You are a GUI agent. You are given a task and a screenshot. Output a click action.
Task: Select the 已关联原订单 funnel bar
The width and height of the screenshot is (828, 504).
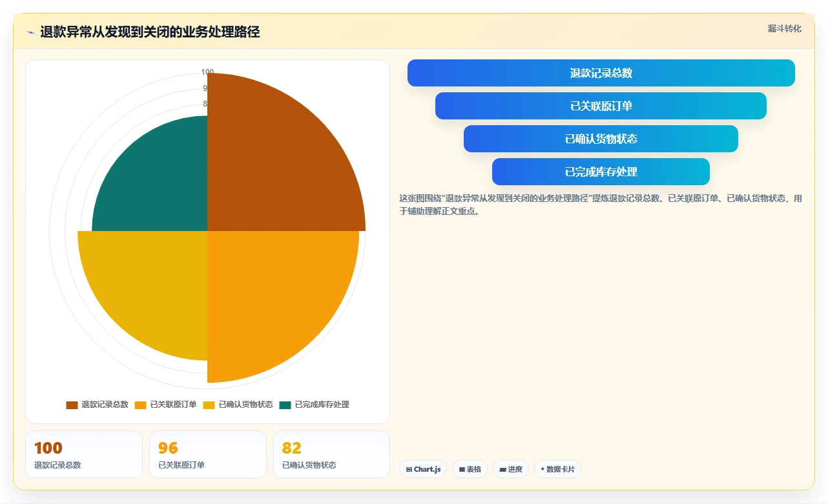(x=601, y=106)
